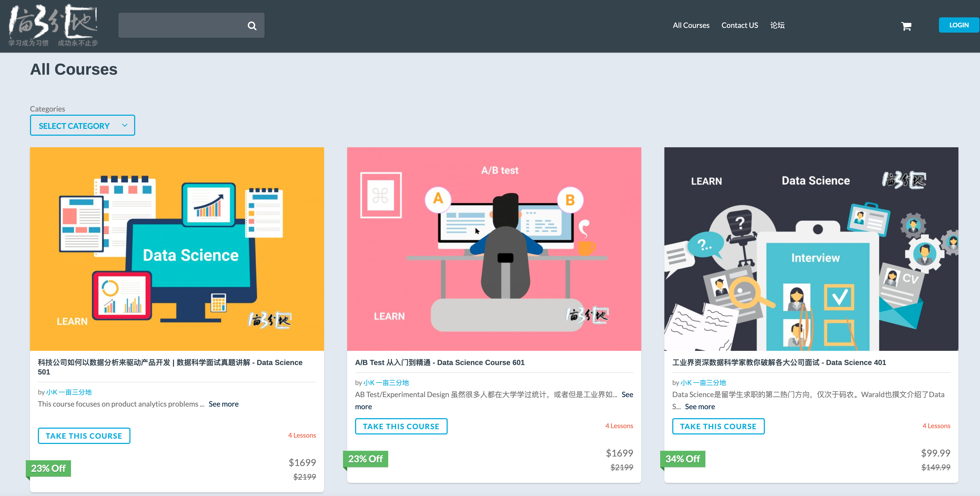This screenshot has width=980, height=496.
Task: Open A/B Test Course 601 title link
Action: [x=440, y=362]
